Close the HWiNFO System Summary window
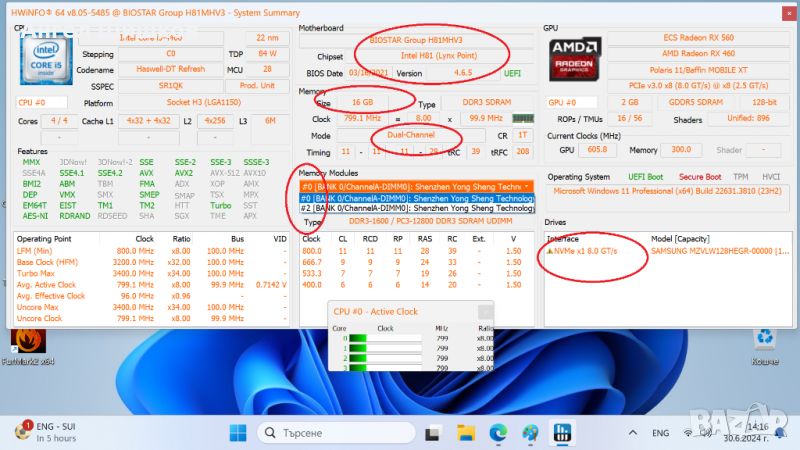The width and height of the screenshot is (800, 450). pyautogui.click(x=789, y=13)
